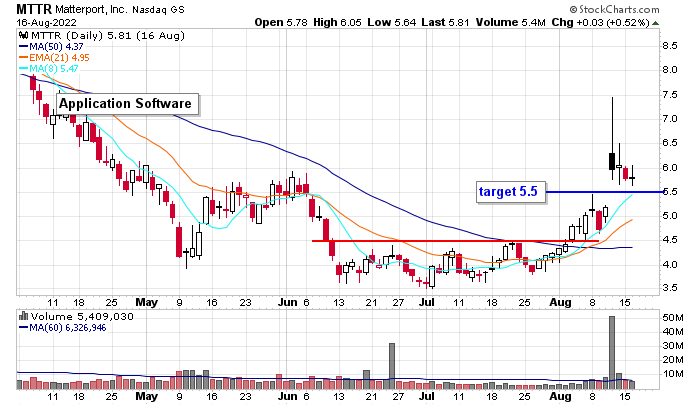Click the EMA(21) 4.95 legend entry
Viewport: 700px width, 405px height.
(x=54, y=58)
